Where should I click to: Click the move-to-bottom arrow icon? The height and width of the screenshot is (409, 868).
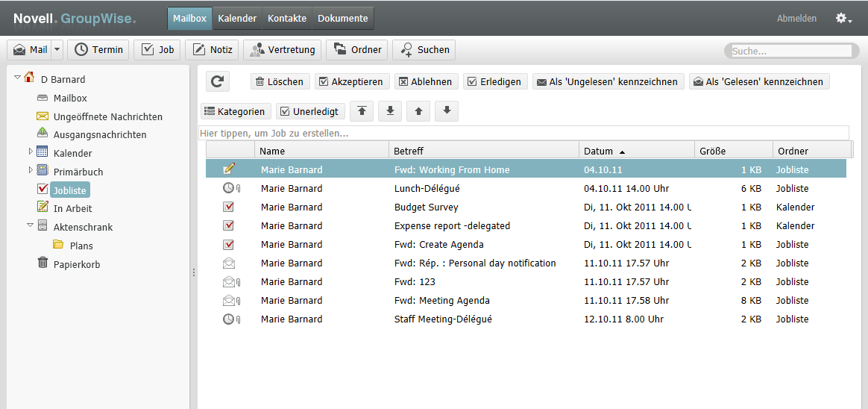(390, 111)
